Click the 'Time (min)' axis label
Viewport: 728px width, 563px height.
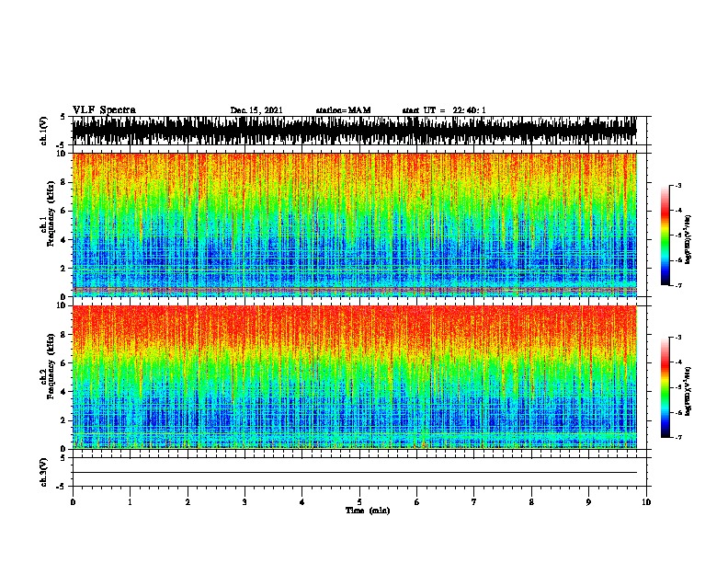point(368,511)
